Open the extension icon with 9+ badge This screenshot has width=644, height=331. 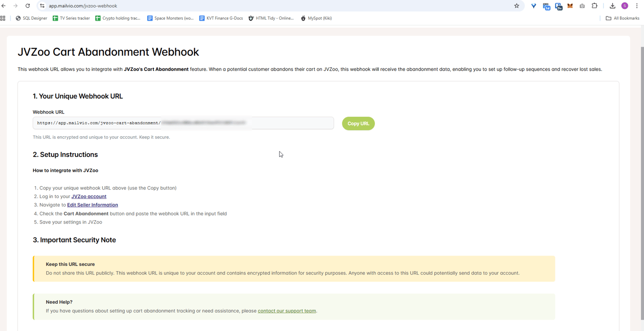pos(559,6)
